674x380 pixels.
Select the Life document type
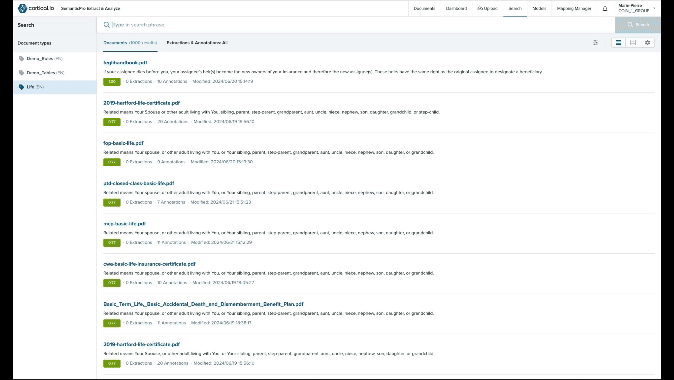coord(55,87)
